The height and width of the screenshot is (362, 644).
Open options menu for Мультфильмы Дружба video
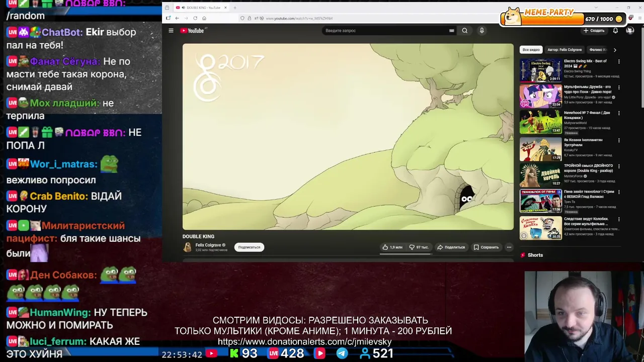[619, 87]
